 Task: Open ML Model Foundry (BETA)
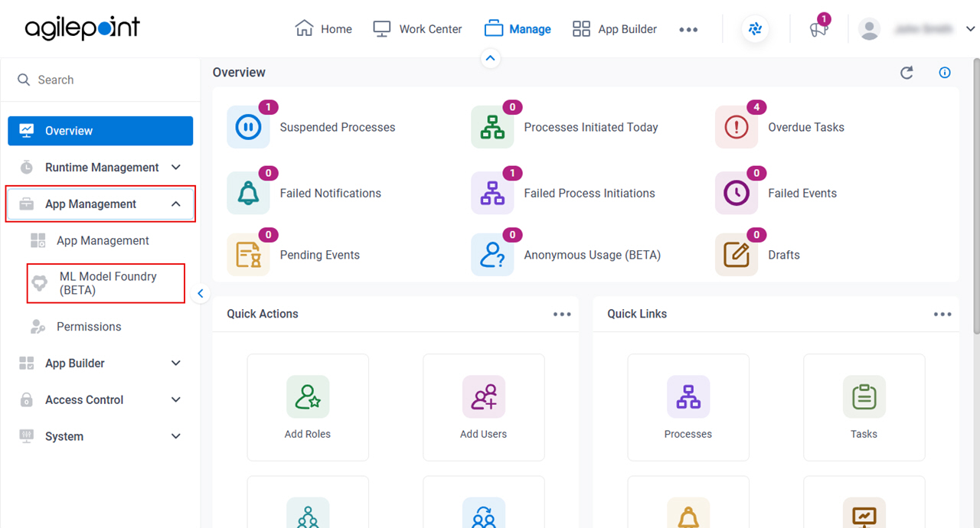pos(106,283)
